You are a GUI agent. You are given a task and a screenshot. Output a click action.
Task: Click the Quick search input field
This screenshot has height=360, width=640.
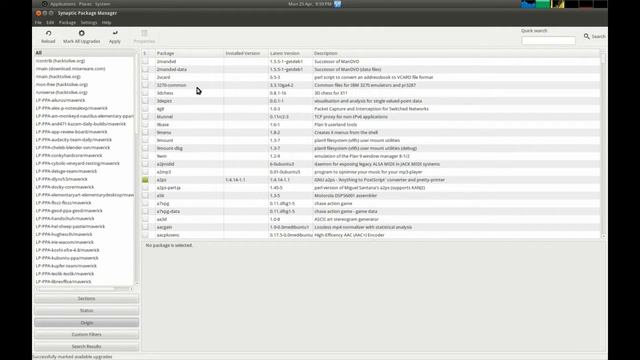pos(548,40)
